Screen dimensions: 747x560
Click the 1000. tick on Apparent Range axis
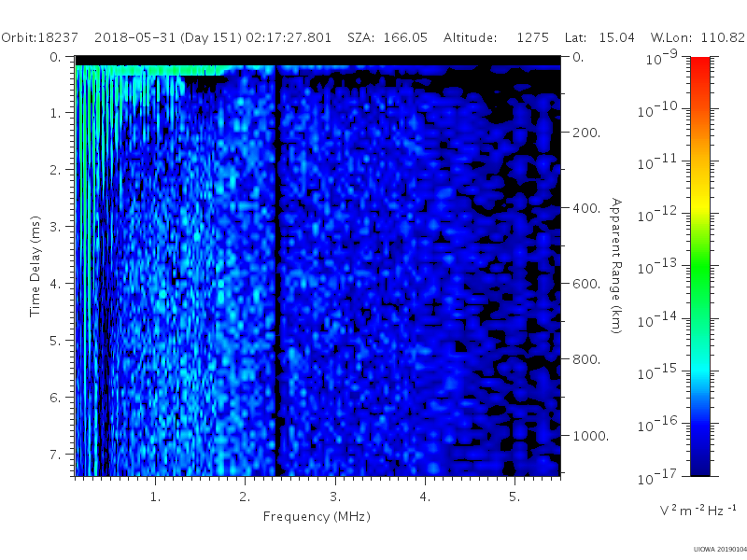(x=590, y=436)
